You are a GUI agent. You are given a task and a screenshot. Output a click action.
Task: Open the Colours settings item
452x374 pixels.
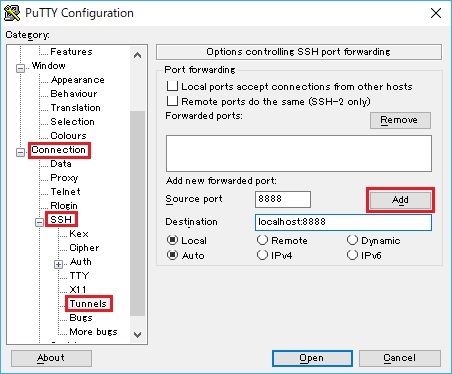(68, 136)
